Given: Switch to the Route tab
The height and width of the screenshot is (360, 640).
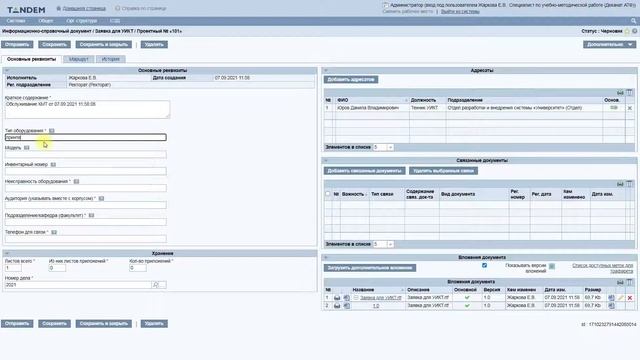Looking at the screenshot, I should click(79, 59).
